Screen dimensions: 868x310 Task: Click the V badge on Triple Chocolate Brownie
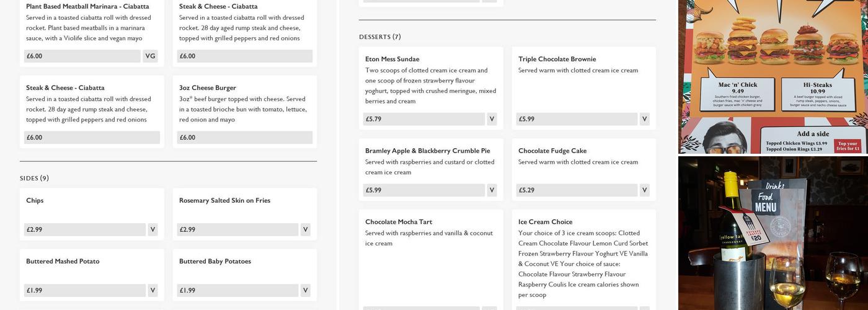(644, 119)
